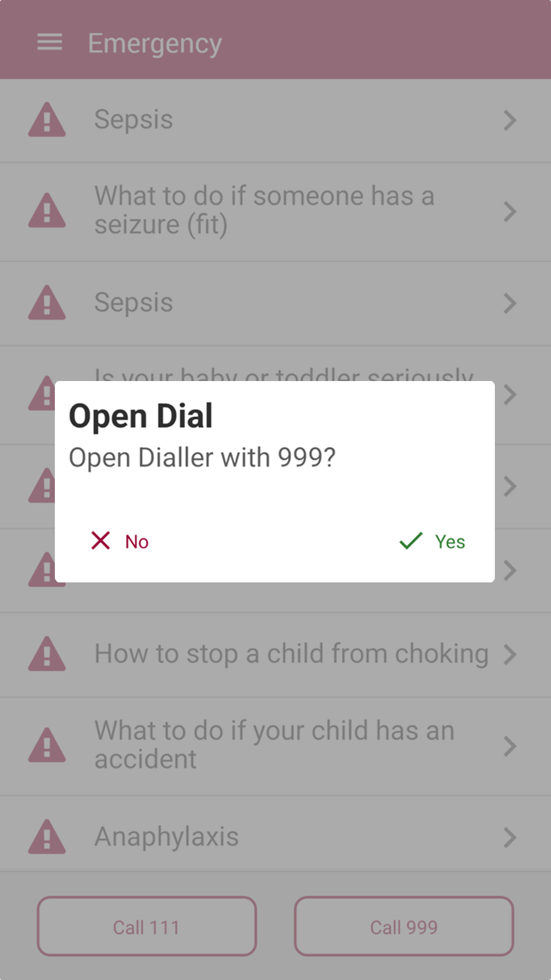Expand Anaphylaxis entry chevron
The height and width of the screenshot is (980, 551).
[510, 837]
